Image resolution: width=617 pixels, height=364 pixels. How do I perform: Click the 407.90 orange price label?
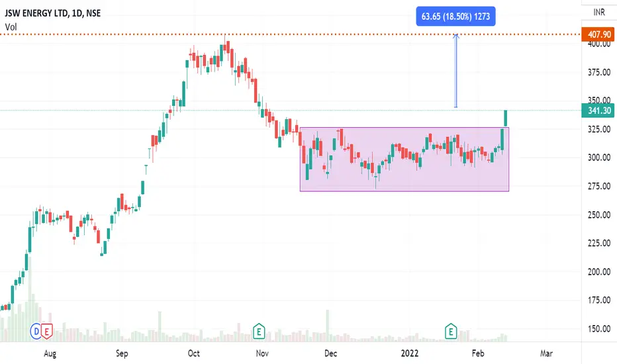598,34
